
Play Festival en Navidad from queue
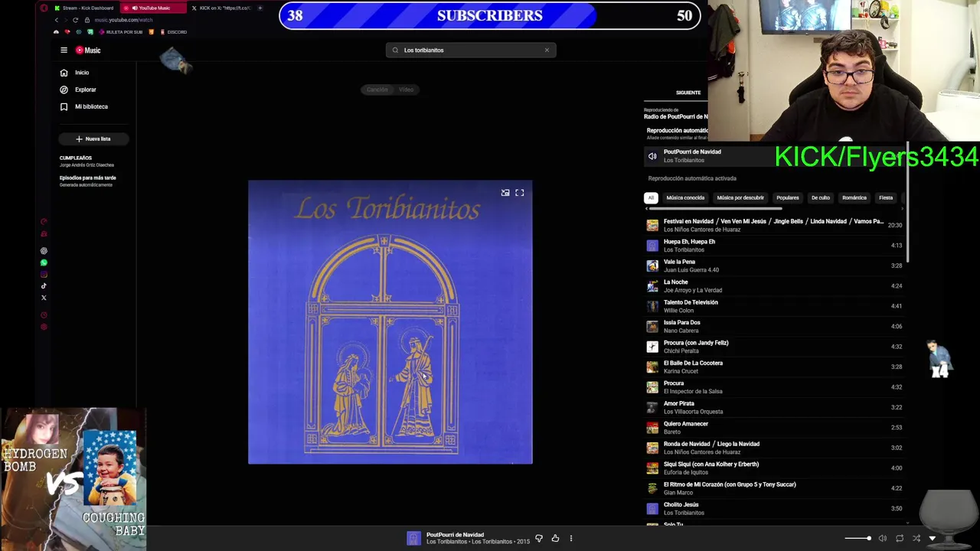pyautogui.click(x=773, y=225)
